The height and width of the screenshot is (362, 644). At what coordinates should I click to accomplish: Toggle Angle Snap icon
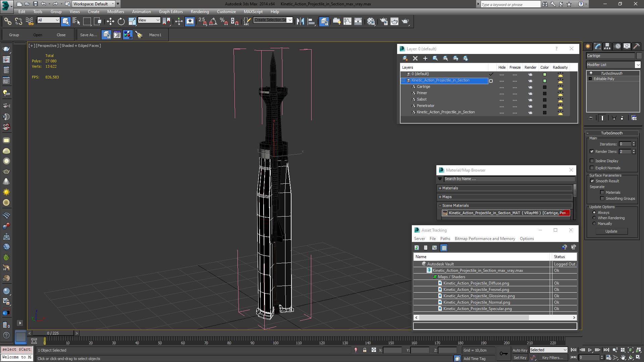click(x=213, y=21)
